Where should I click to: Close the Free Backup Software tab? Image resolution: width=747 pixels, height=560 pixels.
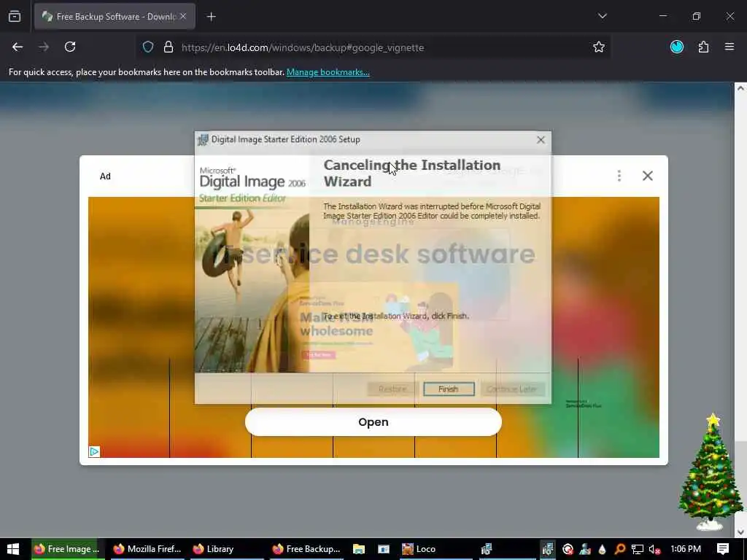click(x=183, y=16)
